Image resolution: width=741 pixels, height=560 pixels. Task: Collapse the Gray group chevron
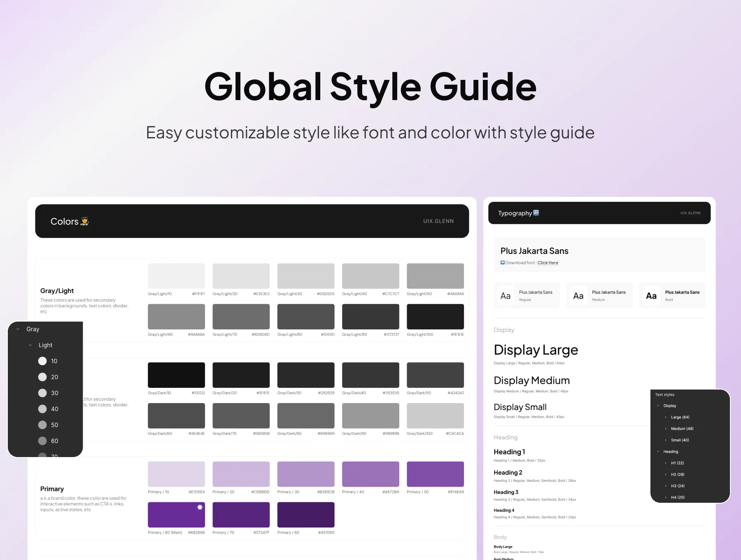pos(18,329)
